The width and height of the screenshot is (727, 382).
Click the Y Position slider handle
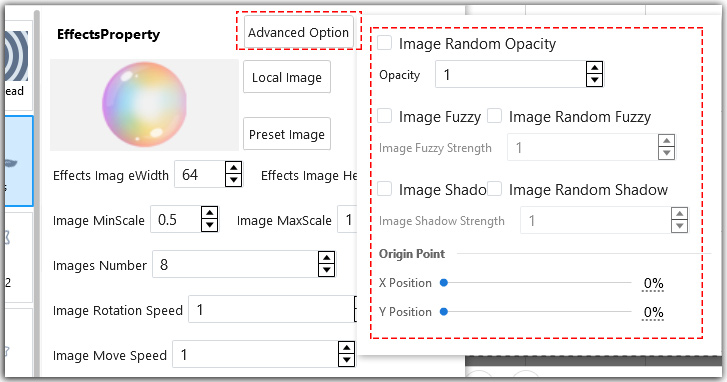click(444, 312)
